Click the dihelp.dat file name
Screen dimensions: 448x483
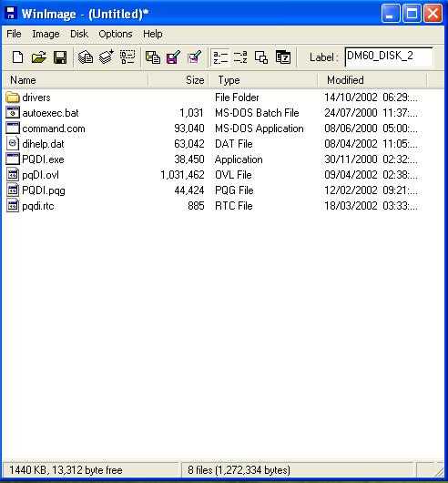tap(43, 144)
